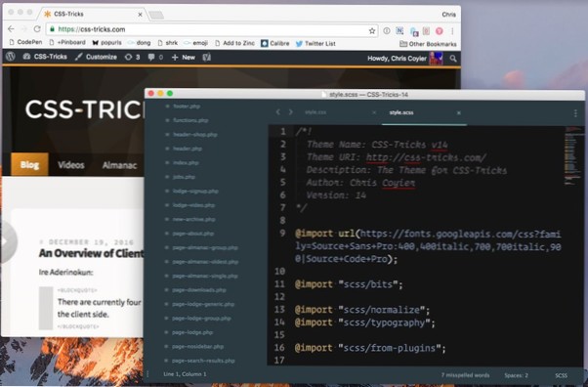Viewport: 588px width, 387px height.
Task: Open the An Overview of Client article
Action: point(91,253)
